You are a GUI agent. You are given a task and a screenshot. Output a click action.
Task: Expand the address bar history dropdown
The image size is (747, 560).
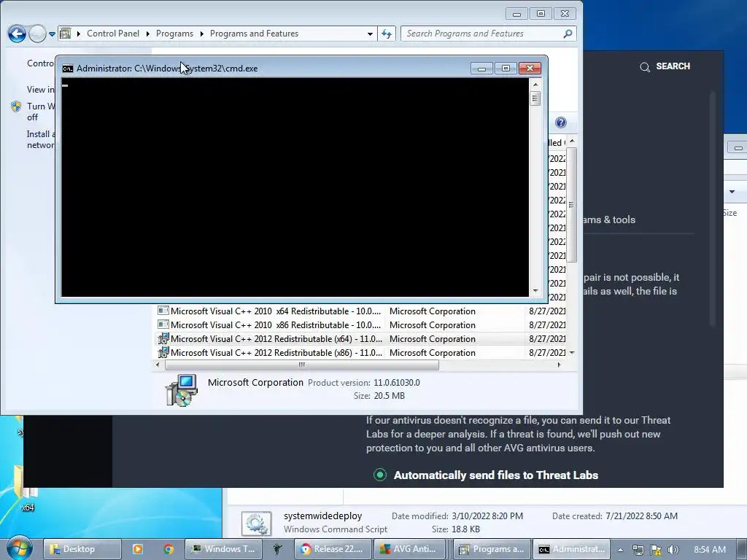[370, 34]
